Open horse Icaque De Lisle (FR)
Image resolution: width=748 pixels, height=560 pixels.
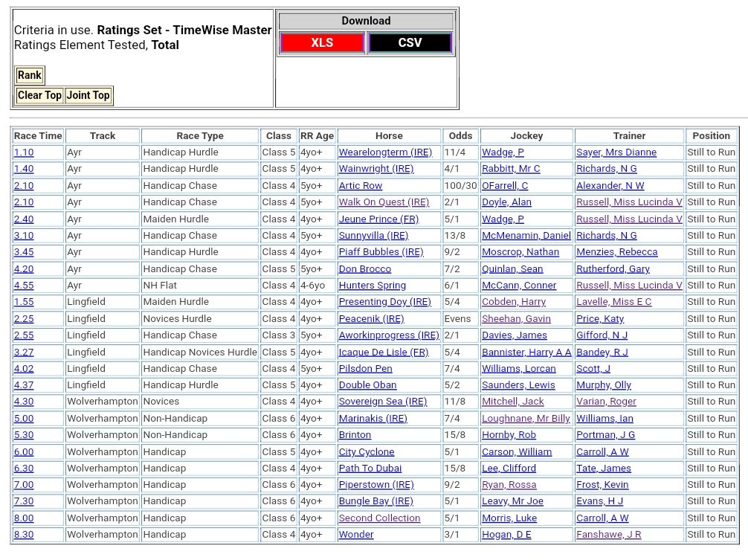click(x=383, y=352)
